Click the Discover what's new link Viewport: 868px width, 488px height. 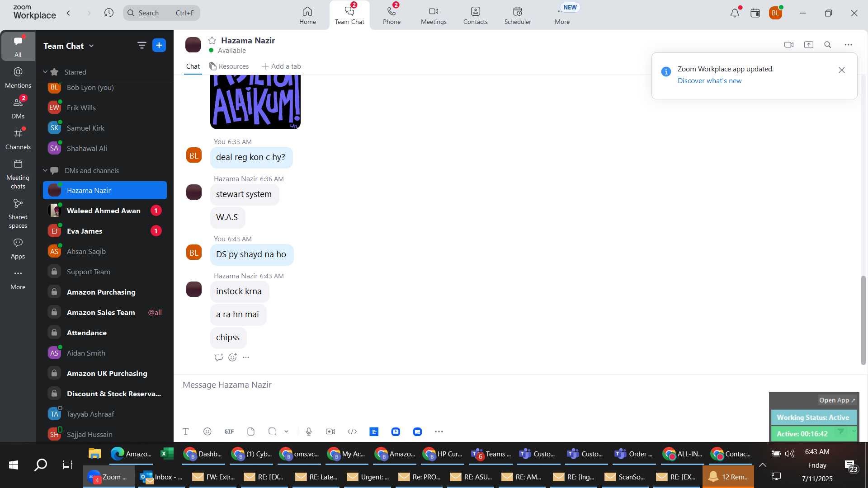[x=709, y=81]
